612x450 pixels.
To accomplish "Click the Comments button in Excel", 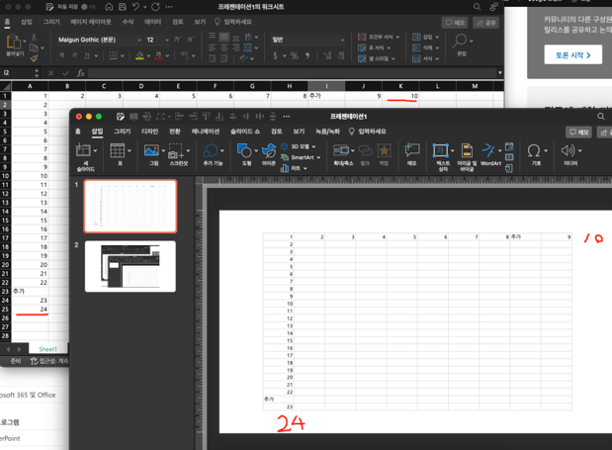I will click(455, 23).
